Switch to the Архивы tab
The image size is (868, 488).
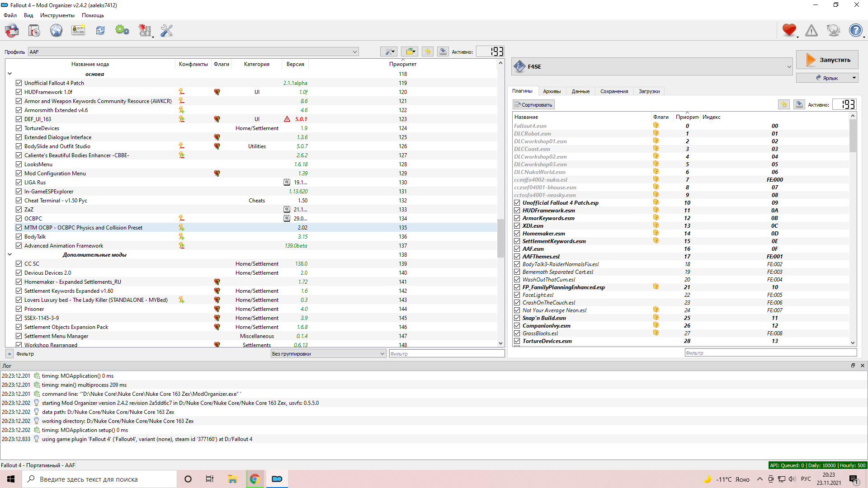pos(552,91)
